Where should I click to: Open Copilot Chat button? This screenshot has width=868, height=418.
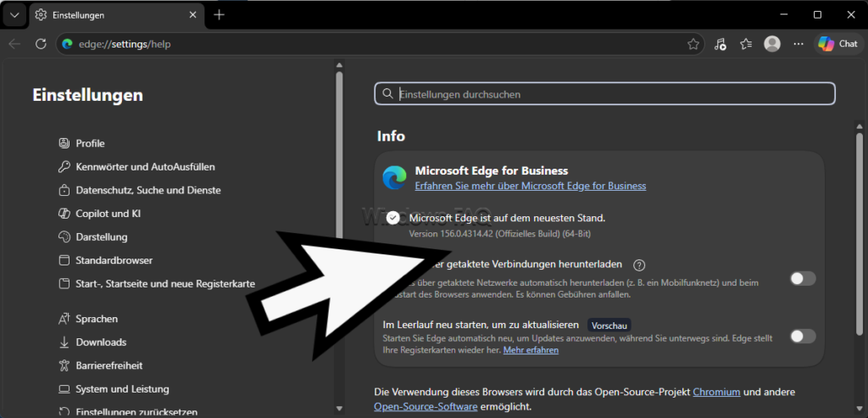click(838, 44)
